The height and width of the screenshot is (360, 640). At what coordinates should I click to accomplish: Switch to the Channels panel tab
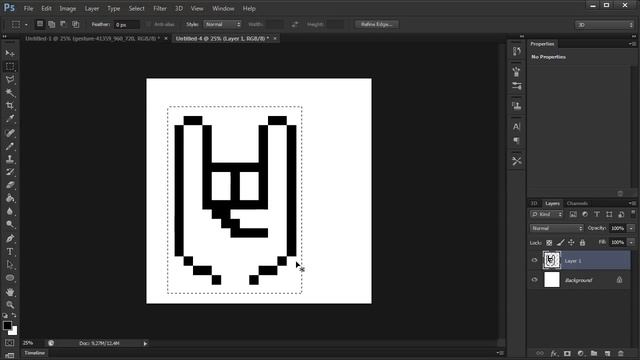[x=577, y=203]
